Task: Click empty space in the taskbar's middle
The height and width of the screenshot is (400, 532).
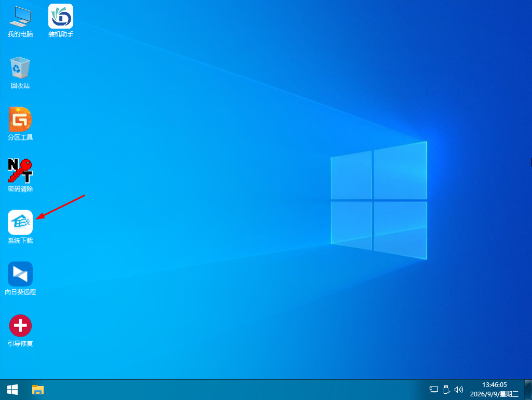Action: [237, 390]
